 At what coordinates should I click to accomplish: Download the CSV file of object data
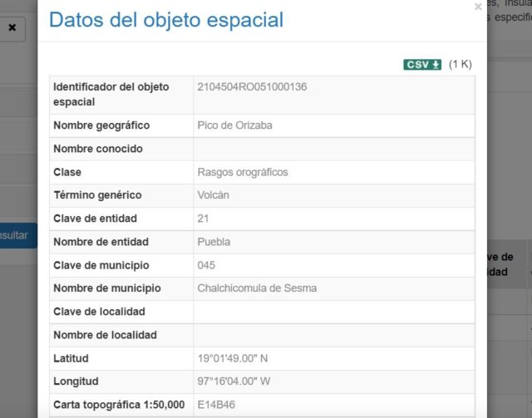pyautogui.click(x=422, y=65)
